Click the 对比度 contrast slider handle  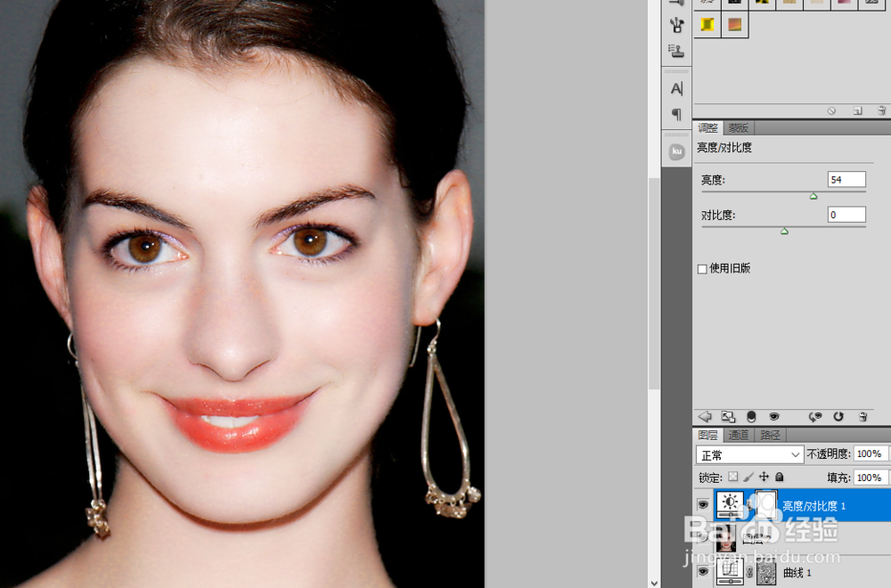(x=784, y=232)
